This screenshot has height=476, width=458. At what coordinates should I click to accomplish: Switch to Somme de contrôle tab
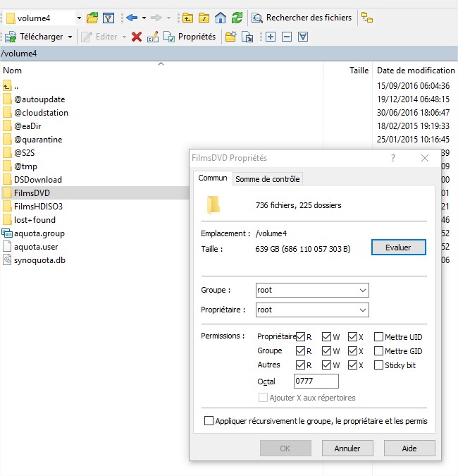[268, 179]
